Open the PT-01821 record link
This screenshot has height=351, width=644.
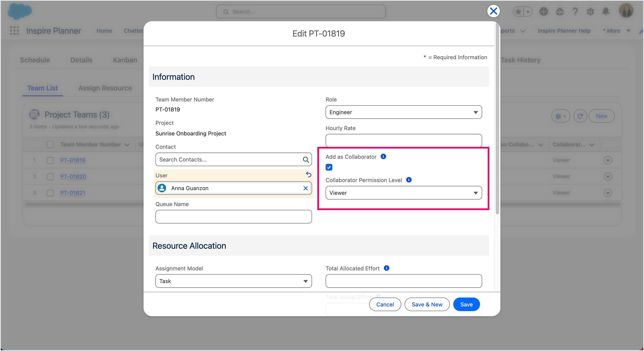point(73,193)
